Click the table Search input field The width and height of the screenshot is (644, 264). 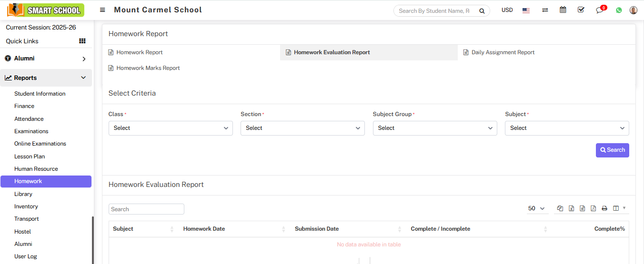[146, 209]
